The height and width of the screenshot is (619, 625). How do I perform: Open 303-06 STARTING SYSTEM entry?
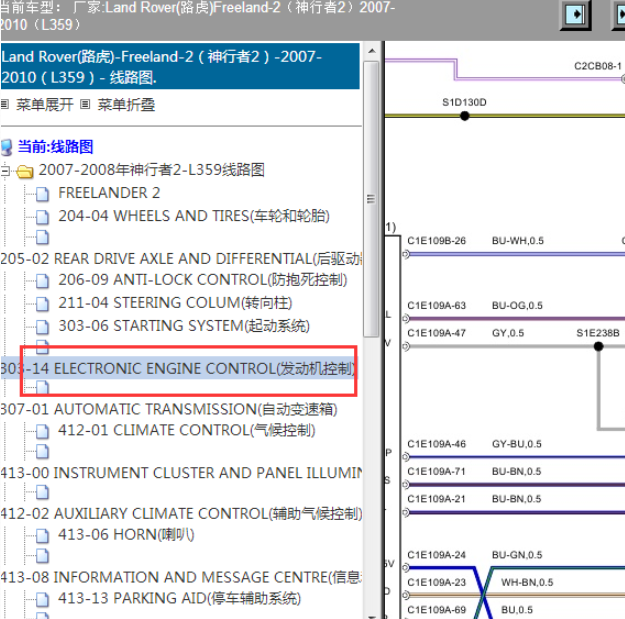(184, 326)
